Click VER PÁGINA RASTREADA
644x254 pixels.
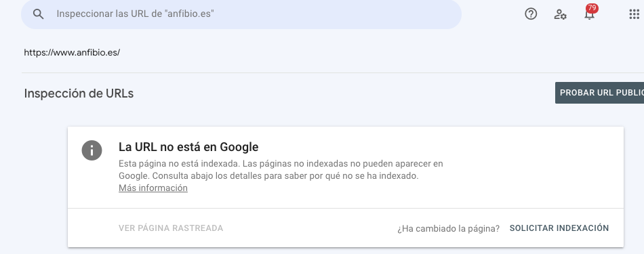171,228
